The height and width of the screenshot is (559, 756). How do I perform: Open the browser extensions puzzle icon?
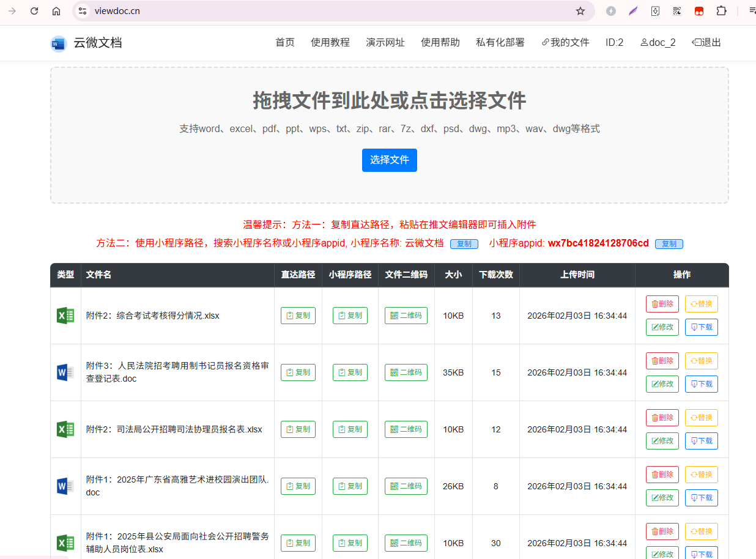(721, 11)
